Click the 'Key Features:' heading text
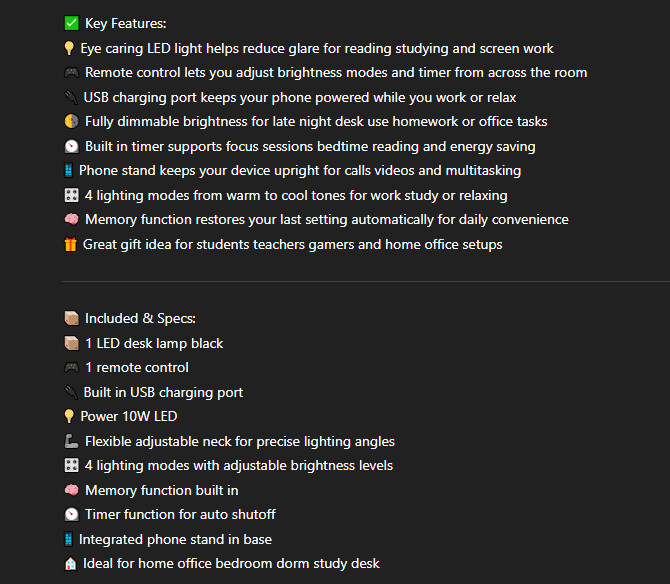This screenshot has width=670, height=584. point(126,23)
